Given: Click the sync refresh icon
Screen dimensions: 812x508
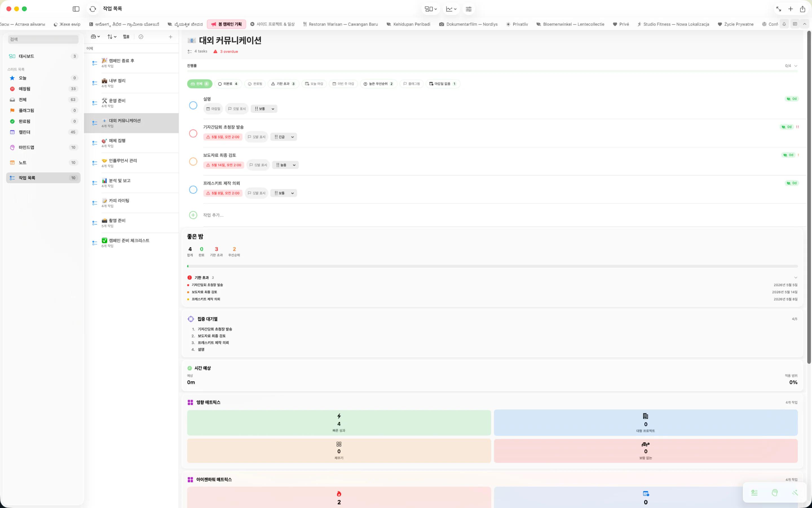Looking at the screenshot, I should click(93, 9).
